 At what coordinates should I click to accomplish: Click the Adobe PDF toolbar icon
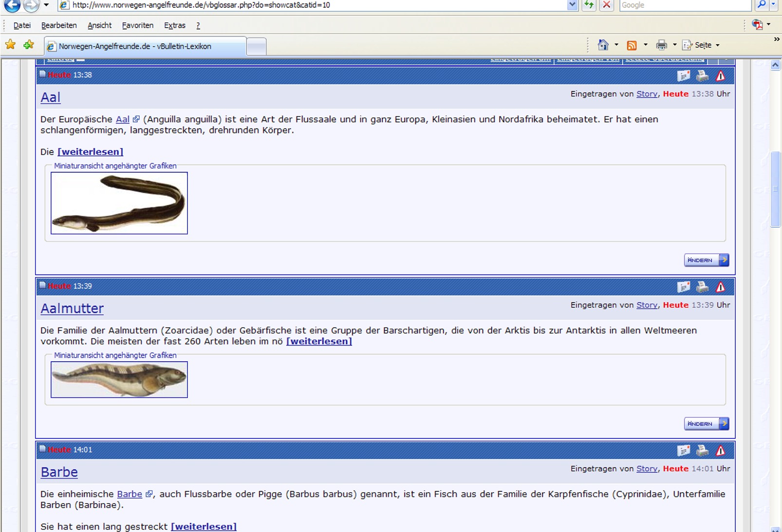pos(757,24)
